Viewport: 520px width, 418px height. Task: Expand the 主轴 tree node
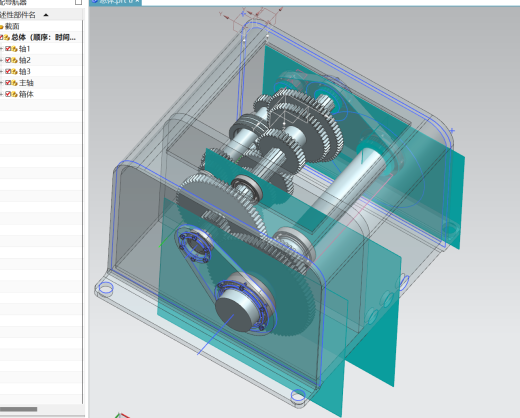[x=1, y=83]
